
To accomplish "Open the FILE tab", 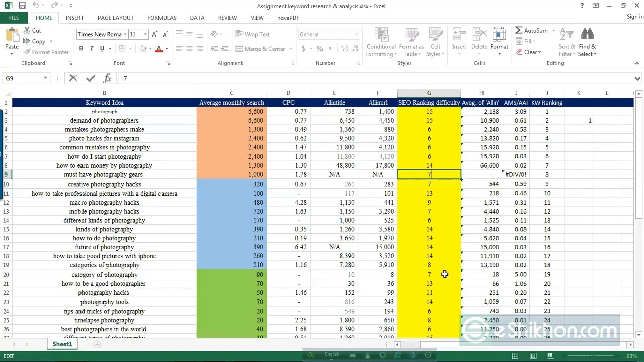I will 14,18.
